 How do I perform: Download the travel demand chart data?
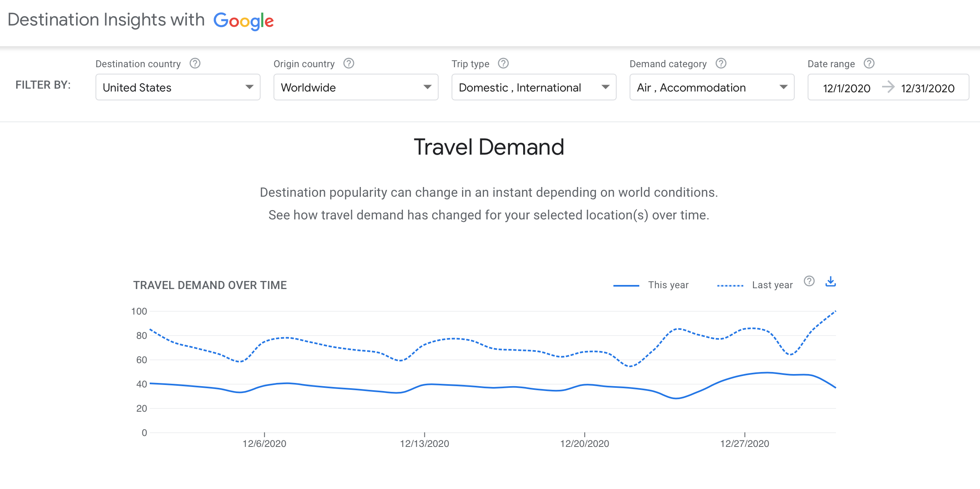(x=831, y=281)
